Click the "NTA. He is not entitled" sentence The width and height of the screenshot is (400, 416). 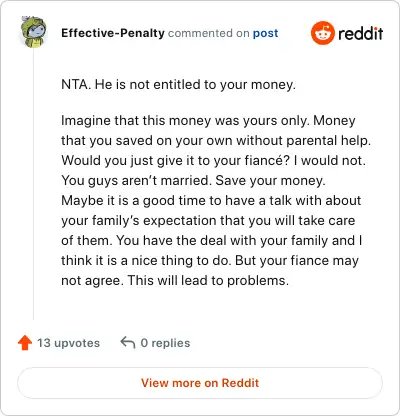178,85
